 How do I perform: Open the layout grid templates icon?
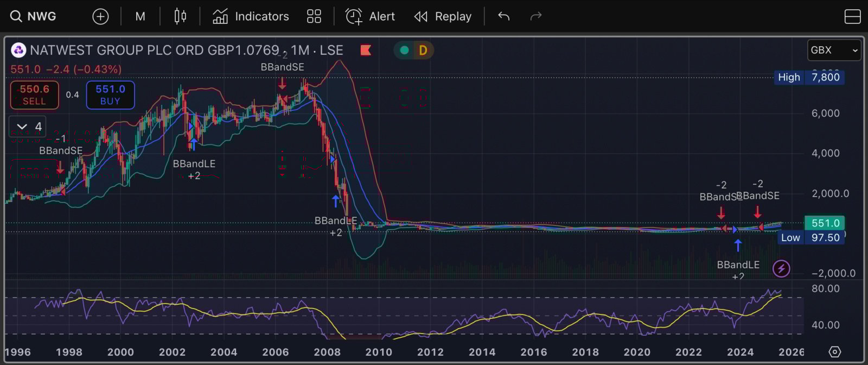pyautogui.click(x=314, y=16)
